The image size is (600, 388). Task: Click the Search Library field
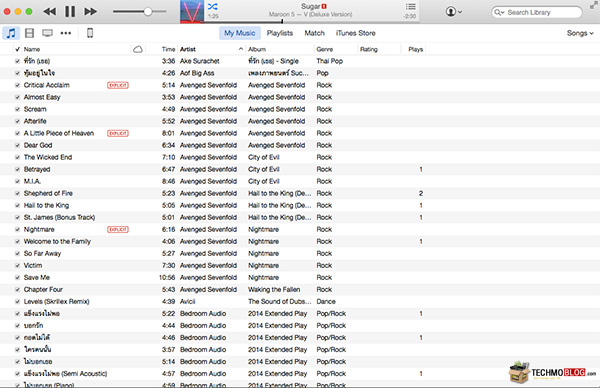click(x=536, y=12)
